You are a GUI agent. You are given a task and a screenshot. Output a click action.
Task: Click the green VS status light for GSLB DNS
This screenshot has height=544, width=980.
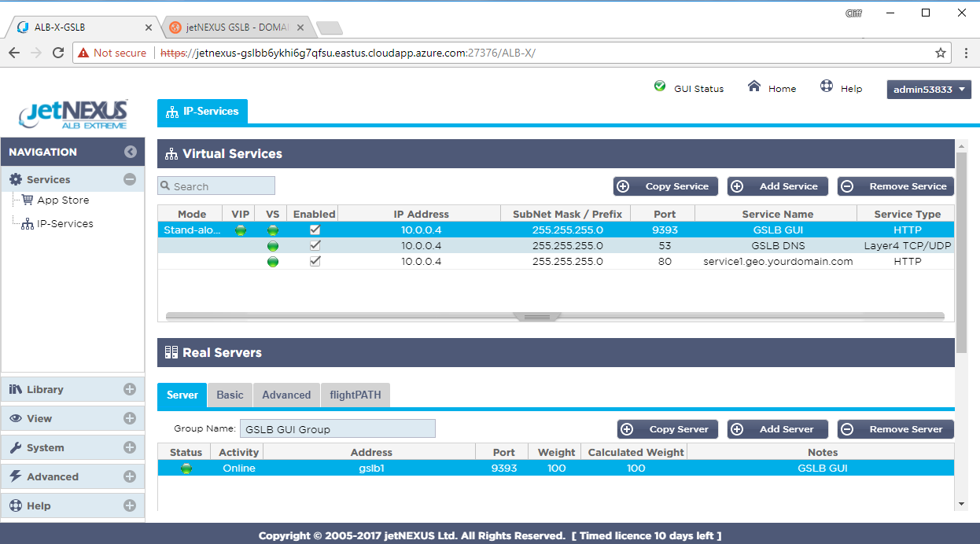[x=273, y=246]
